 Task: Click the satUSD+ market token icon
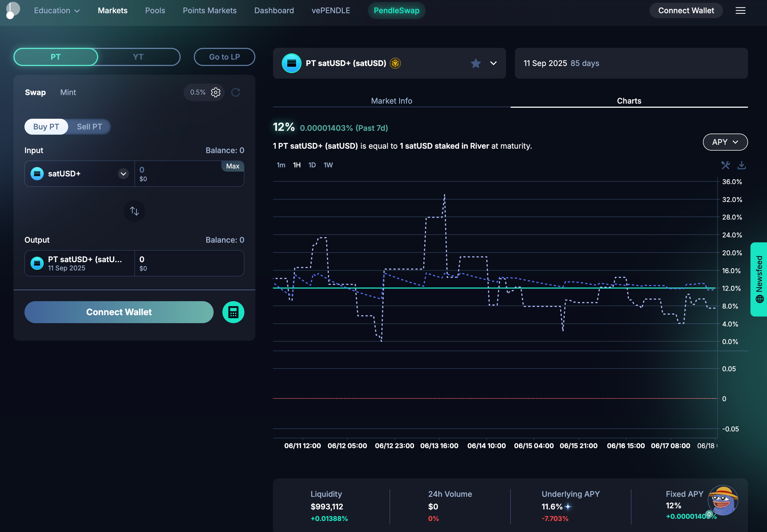(291, 63)
